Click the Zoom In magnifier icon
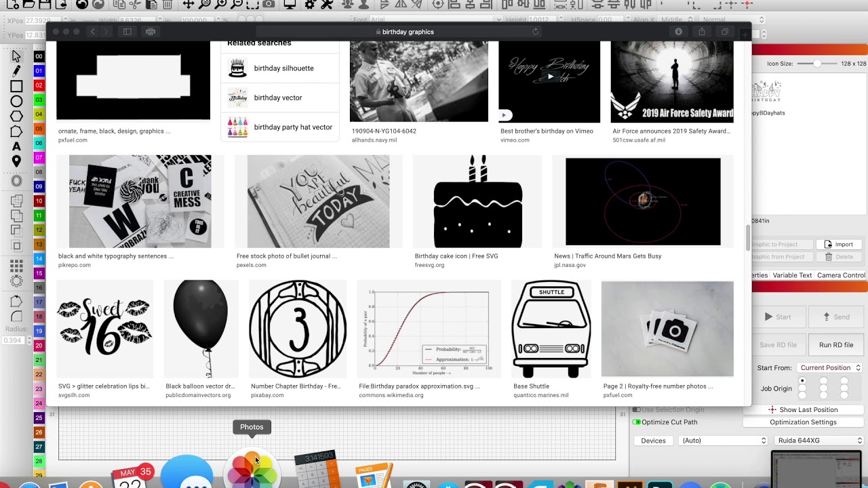The height and width of the screenshot is (488, 868). [x=221, y=4]
